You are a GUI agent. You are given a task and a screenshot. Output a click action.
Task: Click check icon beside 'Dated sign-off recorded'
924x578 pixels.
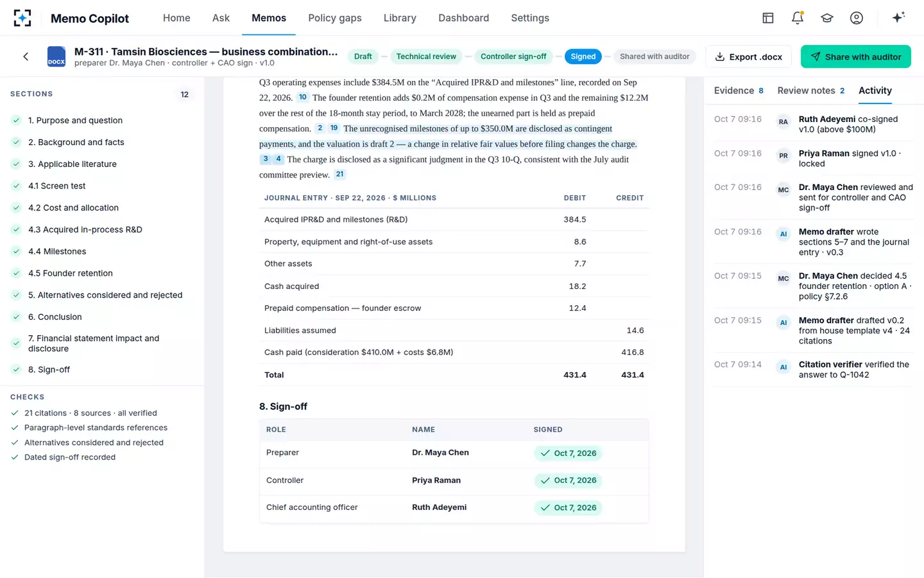click(x=15, y=457)
